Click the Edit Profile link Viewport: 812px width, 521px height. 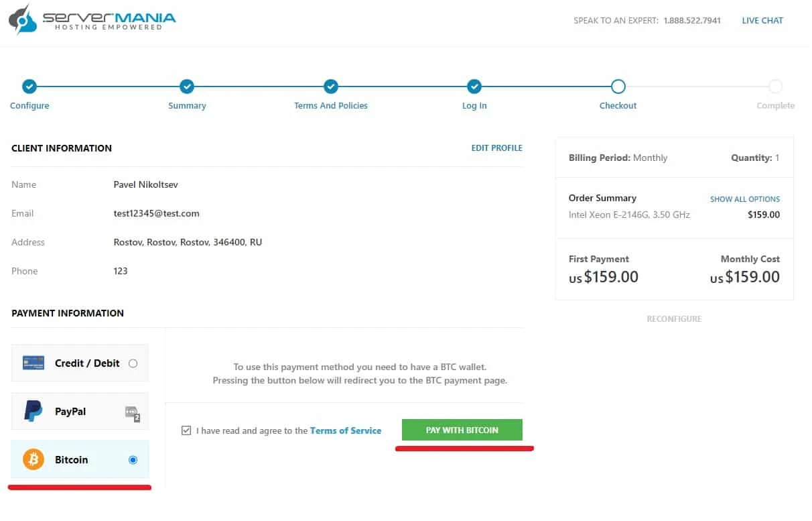coord(497,148)
